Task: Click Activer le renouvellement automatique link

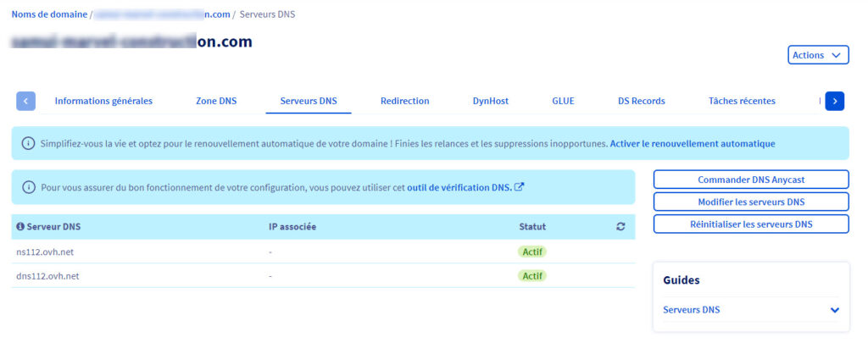Action: (693, 143)
